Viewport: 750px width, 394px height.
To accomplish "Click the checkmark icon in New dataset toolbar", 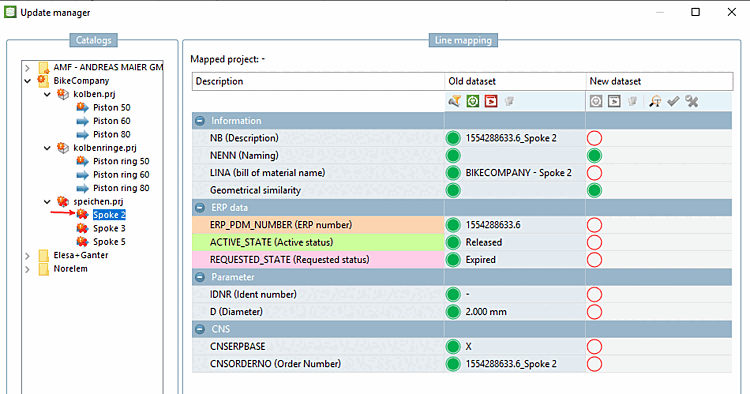I will pos(673,101).
